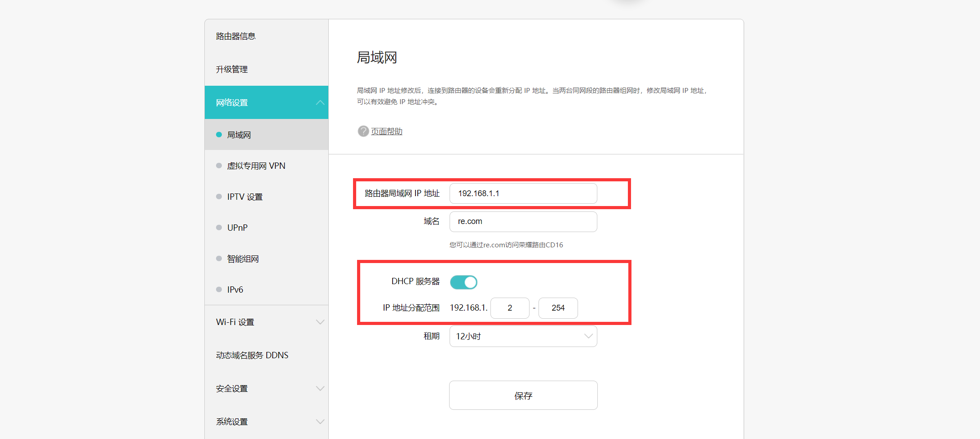Click the 保存 save button
Image resolution: width=980 pixels, height=439 pixels.
click(523, 395)
